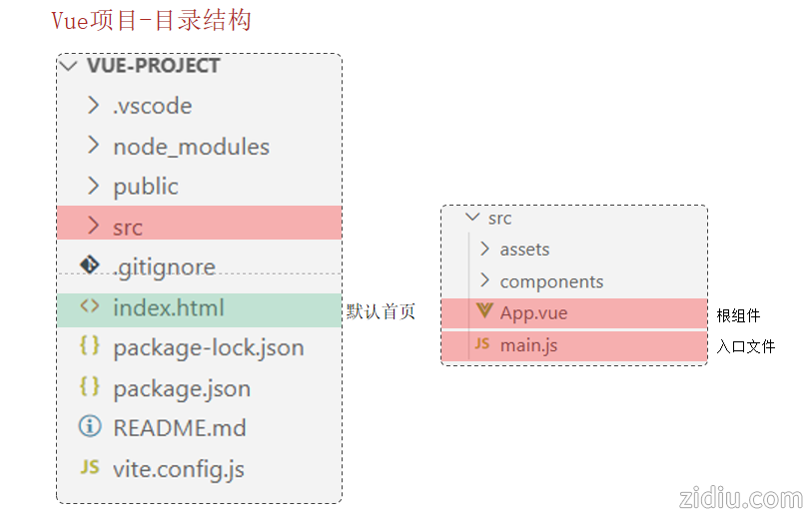
Task: Click the git icon beside .gitignore
Action: click(x=90, y=265)
